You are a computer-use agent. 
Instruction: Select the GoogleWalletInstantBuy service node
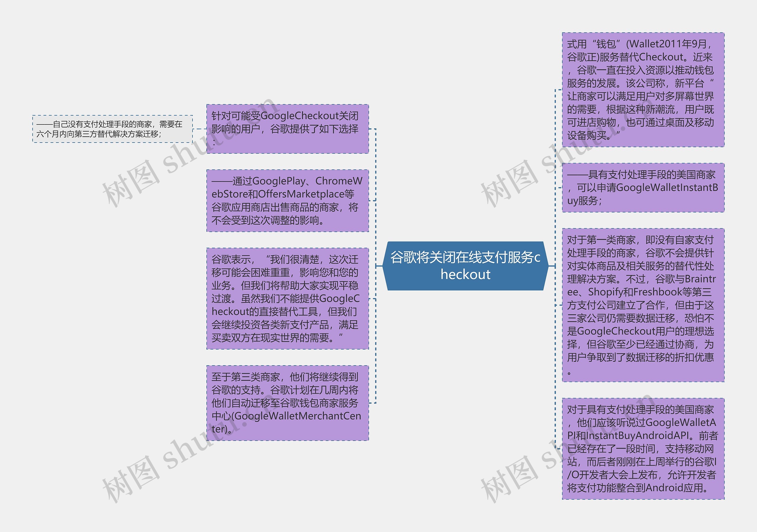(x=643, y=188)
